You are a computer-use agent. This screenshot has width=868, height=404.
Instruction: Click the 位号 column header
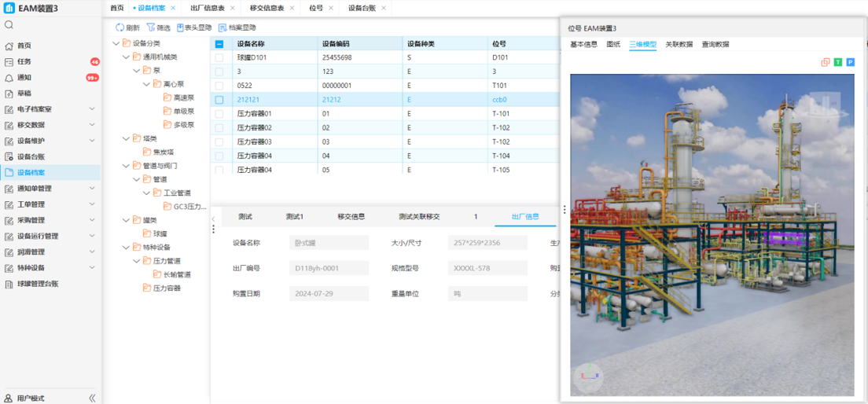click(x=499, y=44)
